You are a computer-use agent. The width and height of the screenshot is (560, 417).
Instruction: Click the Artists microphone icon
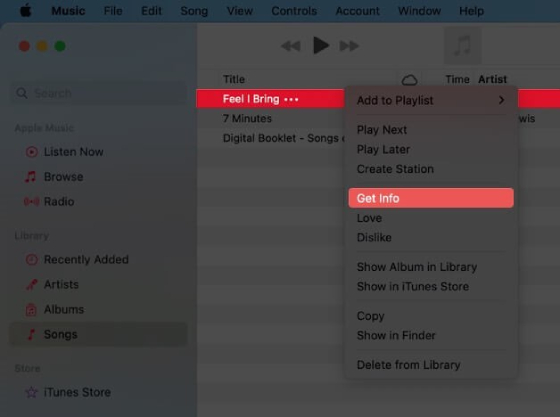point(31,285)
